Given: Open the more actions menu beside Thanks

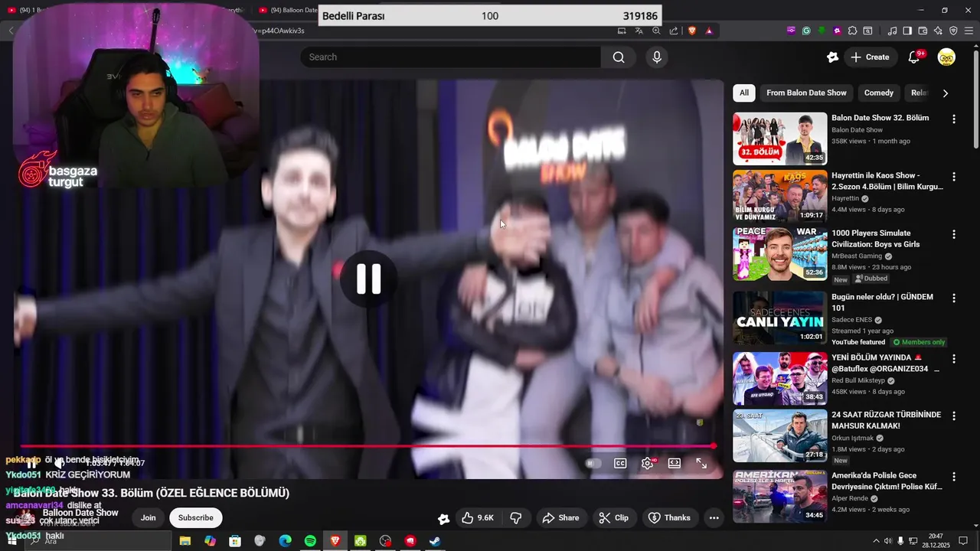Looking at the screenshot, I should (x=714, y=518).
